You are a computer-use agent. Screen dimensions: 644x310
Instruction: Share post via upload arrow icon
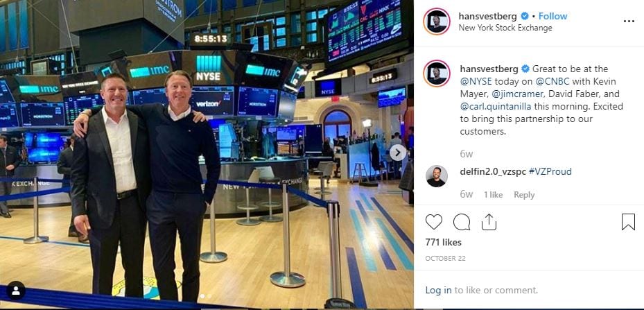(x=489, y=222)
